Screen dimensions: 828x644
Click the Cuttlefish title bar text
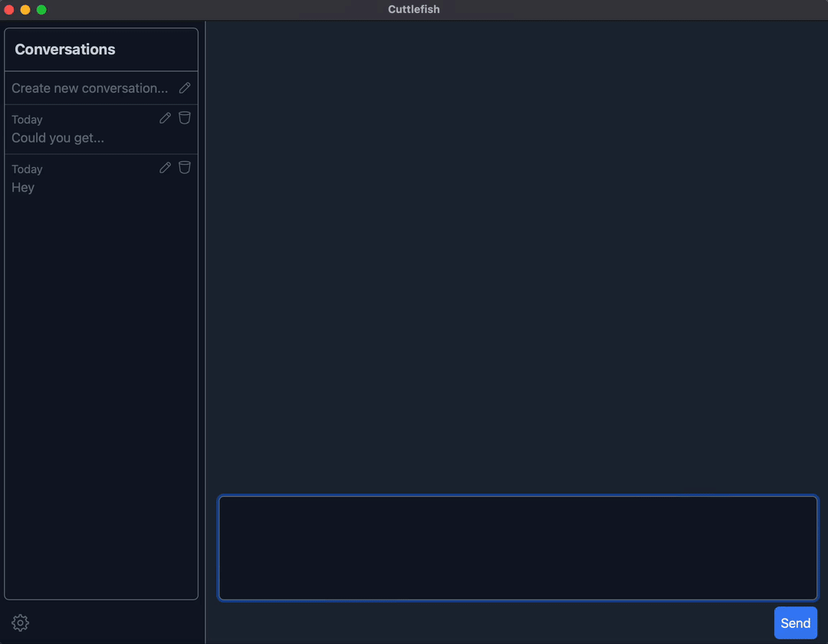coord(414,9)
